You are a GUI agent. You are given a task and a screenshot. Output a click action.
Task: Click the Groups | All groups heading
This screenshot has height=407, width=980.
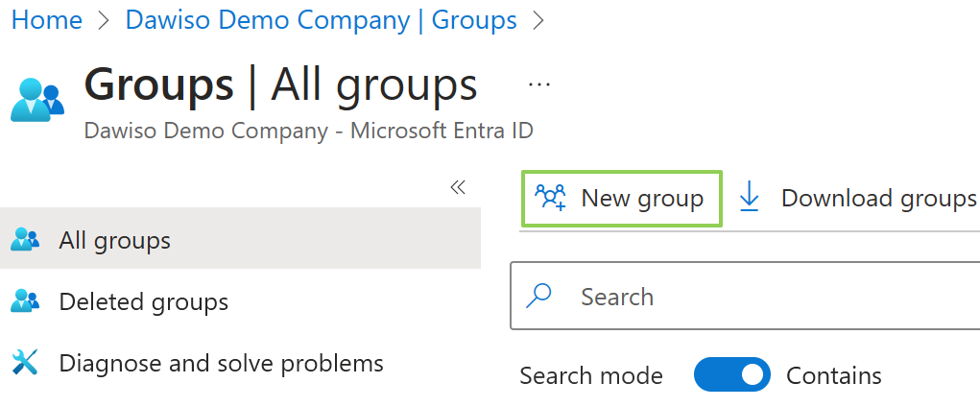(280, 84)
